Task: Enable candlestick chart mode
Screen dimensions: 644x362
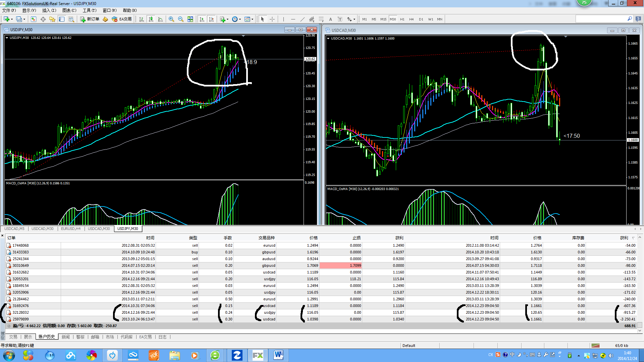Action: tap(151, 19)
